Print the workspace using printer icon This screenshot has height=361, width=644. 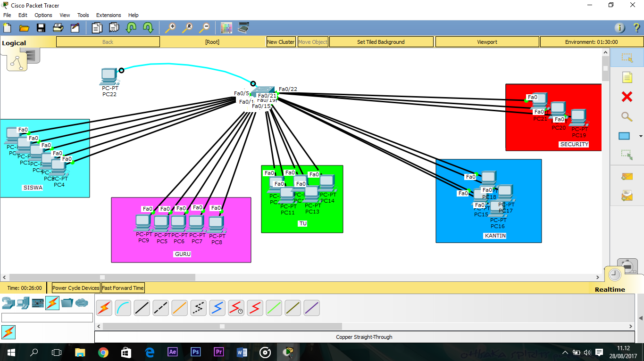(58, 28)
